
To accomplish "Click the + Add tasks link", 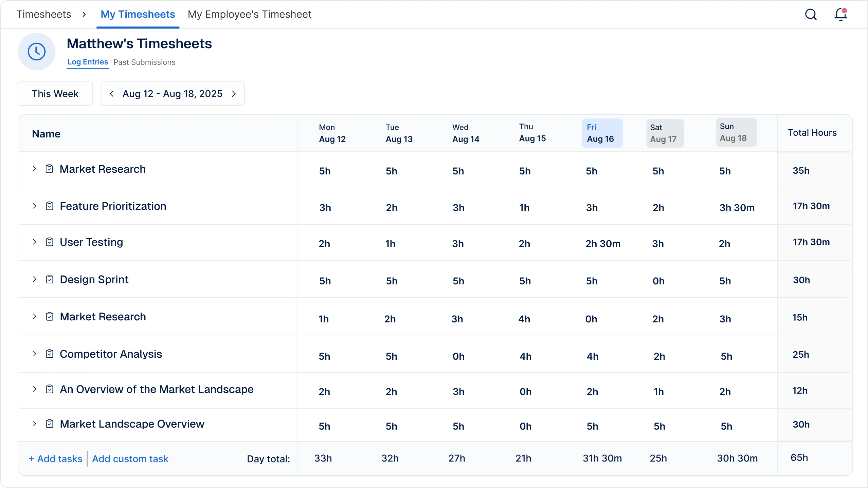I will coord(56,459).
